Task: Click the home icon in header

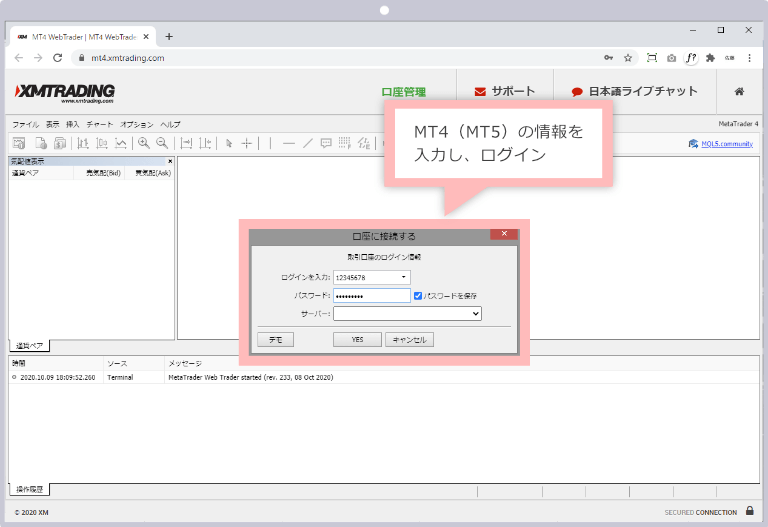Action: tap(739, 91)
